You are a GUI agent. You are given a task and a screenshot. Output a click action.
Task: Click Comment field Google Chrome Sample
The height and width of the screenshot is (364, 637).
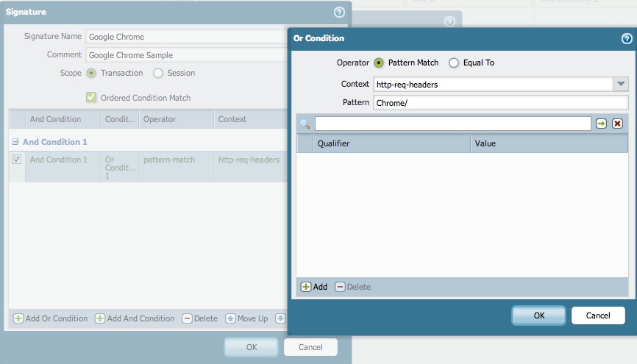pyautogui.click(x=186, y=55)
